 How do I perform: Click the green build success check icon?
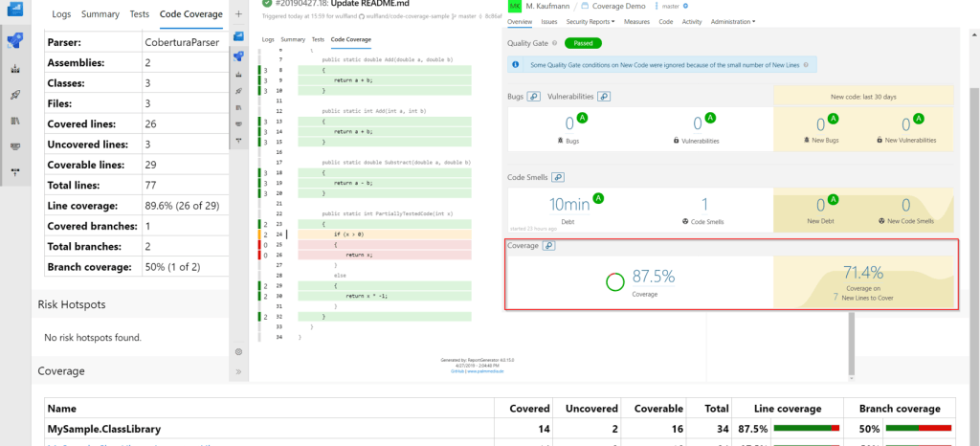(267, 3)
